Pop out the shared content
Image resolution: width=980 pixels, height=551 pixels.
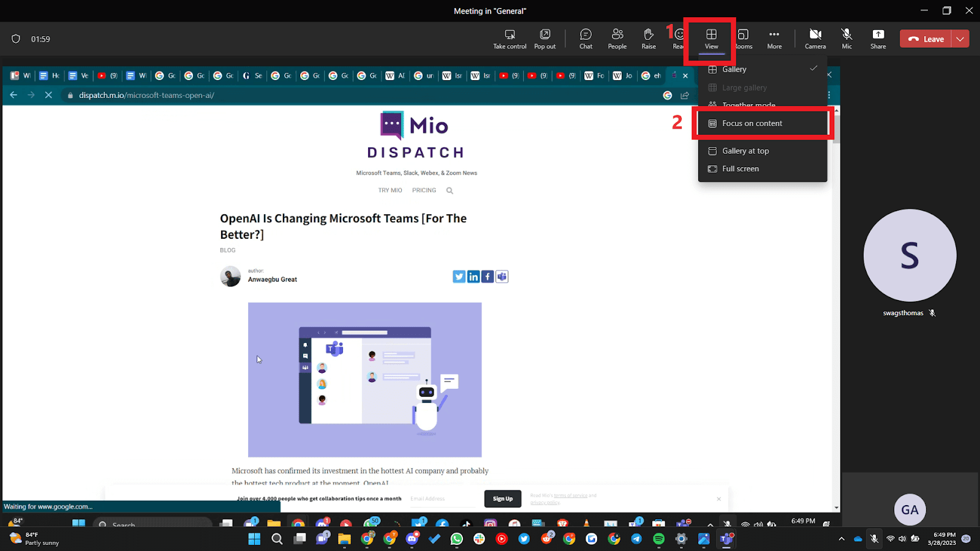coord(545,39)
